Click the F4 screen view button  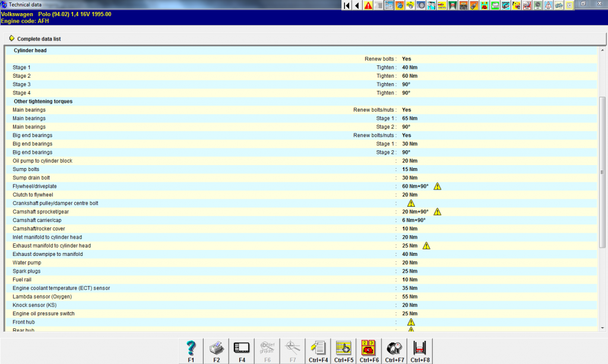tap(242, 350)
